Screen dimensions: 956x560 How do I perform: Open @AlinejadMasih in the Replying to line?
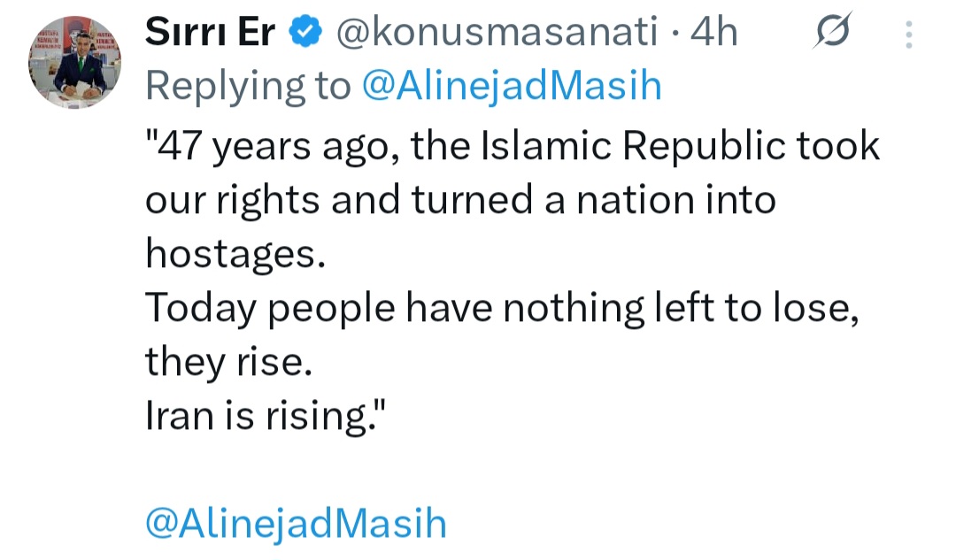[512, 86]
